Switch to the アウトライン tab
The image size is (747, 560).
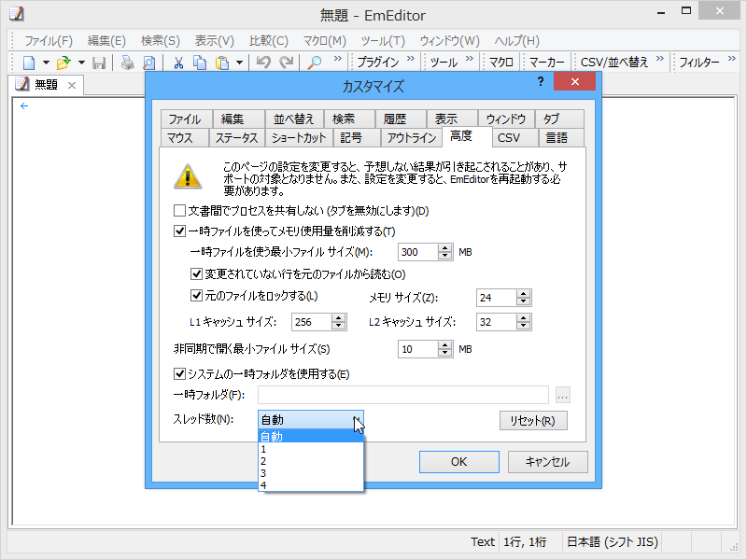(x=412, y=137)
